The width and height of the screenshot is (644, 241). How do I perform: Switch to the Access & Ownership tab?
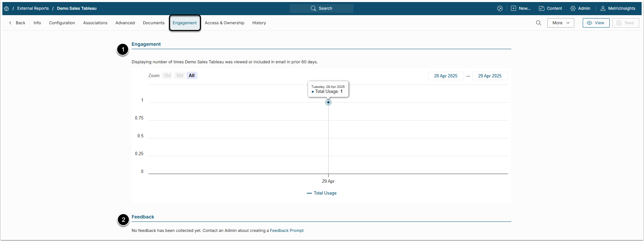pos(225,23)
